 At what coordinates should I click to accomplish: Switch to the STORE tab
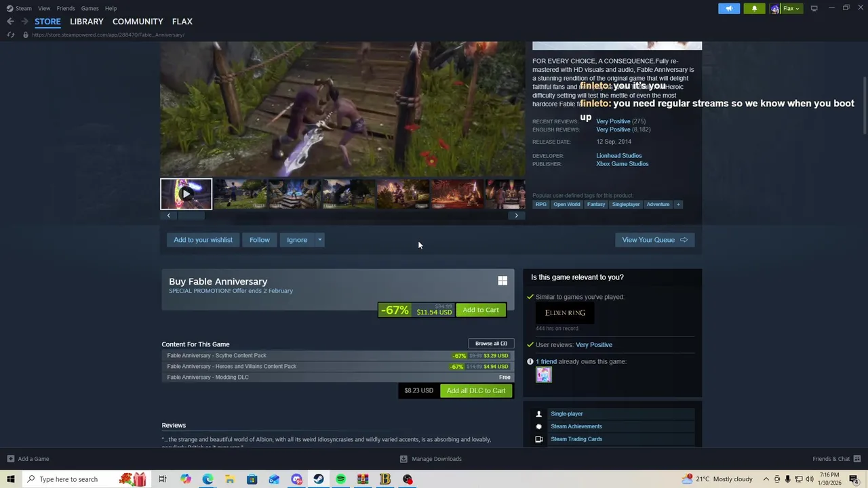pyautogui.click(x=47, y=22)
